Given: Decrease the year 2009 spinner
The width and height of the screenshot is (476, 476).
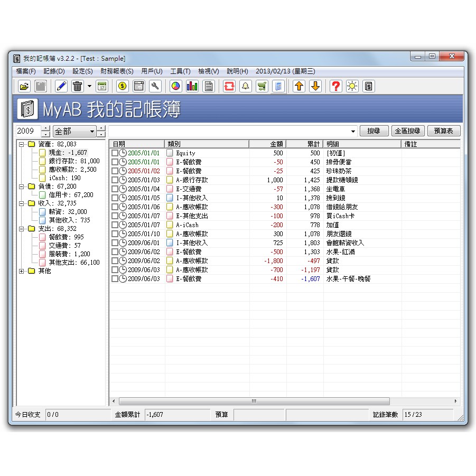Looking at the screenshot, I should pyautogui.click(x=45, y=134).
